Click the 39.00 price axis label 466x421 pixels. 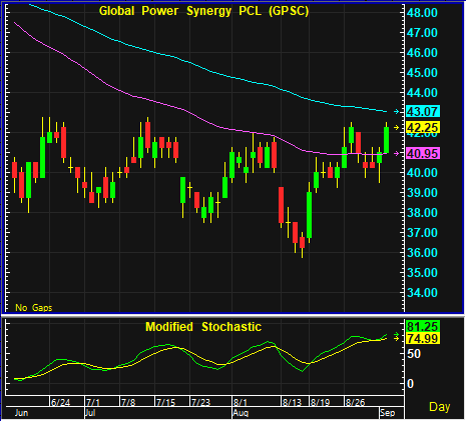tap(422, 193)
